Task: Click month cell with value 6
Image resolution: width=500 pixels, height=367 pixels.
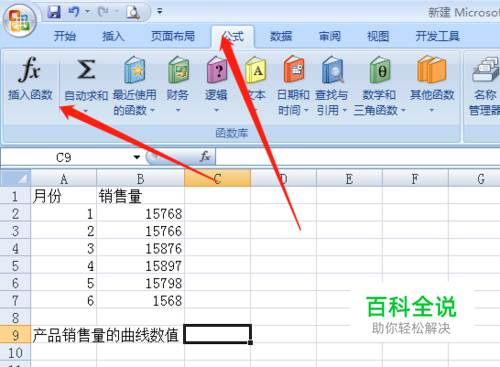Action: click(x=64, y=300)
